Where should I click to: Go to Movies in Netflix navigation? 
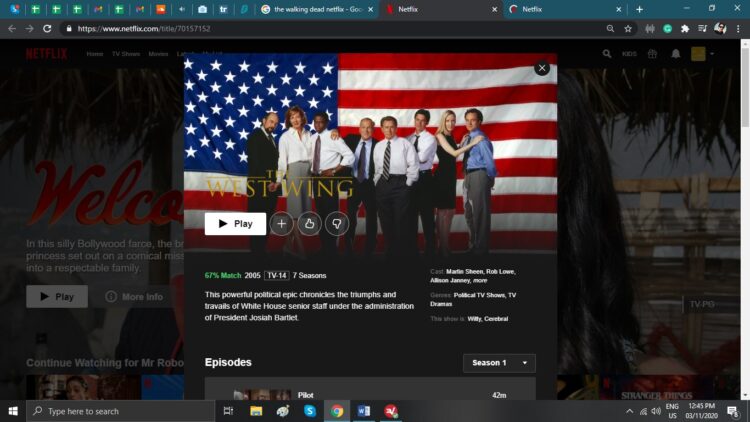[158, 54]
